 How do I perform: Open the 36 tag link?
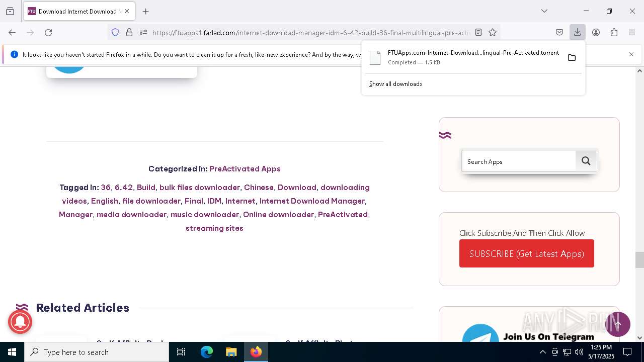[106, 188]
